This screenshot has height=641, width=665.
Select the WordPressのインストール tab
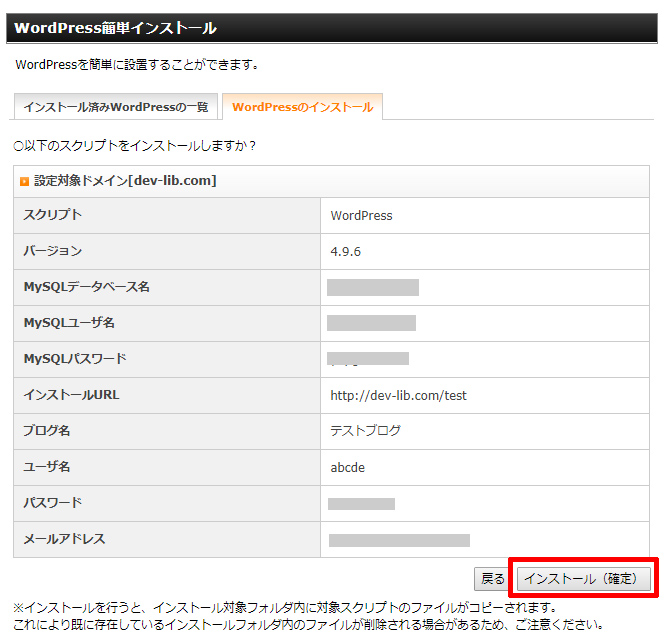[x=302, y=107]
